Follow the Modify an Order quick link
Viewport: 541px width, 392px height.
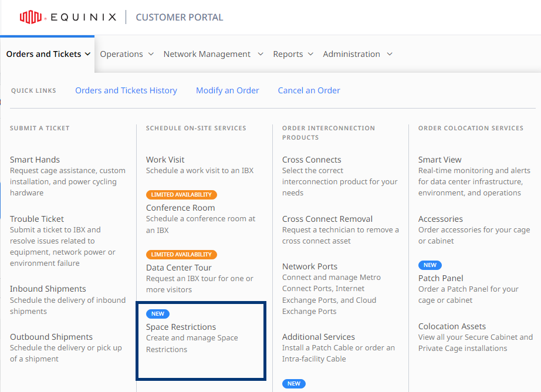pyautogui.click(x=227, y=90)
